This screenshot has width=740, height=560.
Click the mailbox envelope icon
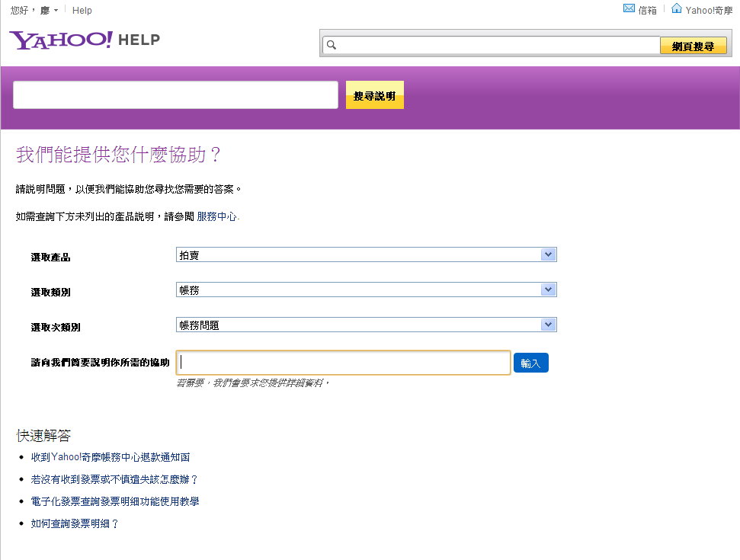(629, 8)
